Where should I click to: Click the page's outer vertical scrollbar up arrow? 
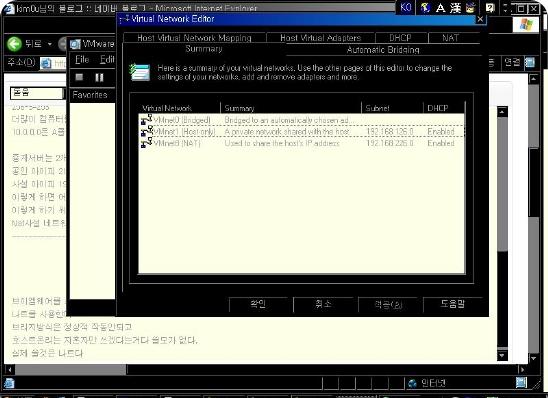tap(533, 79)
